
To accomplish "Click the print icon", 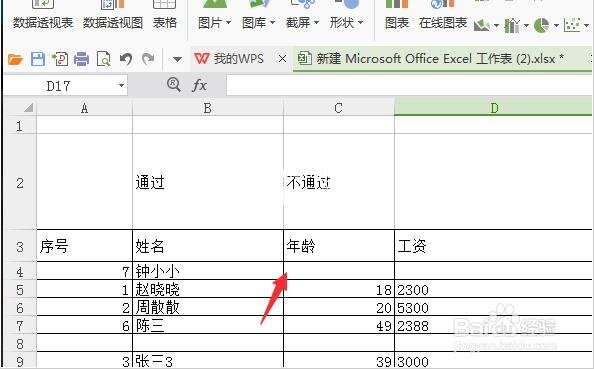I will (81, 59).
